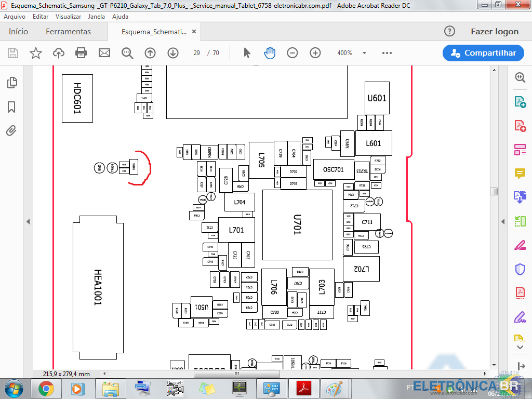Viewport: 532px width, 399px height.
Task: Open the 400% zoom level dropdown
Action: (364, 53)
